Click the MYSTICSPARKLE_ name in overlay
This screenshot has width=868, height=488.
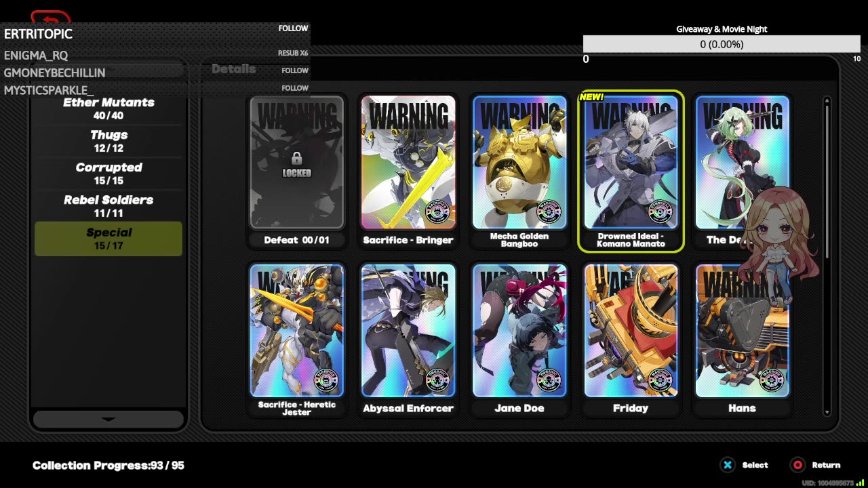49,90
